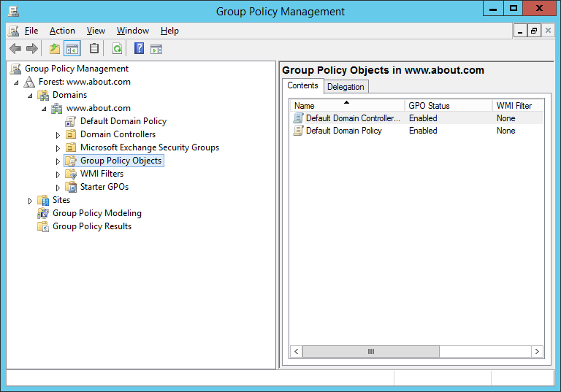The image size is (561, 392).
Task: Expand the Sites node
Action: click(30, 201)
